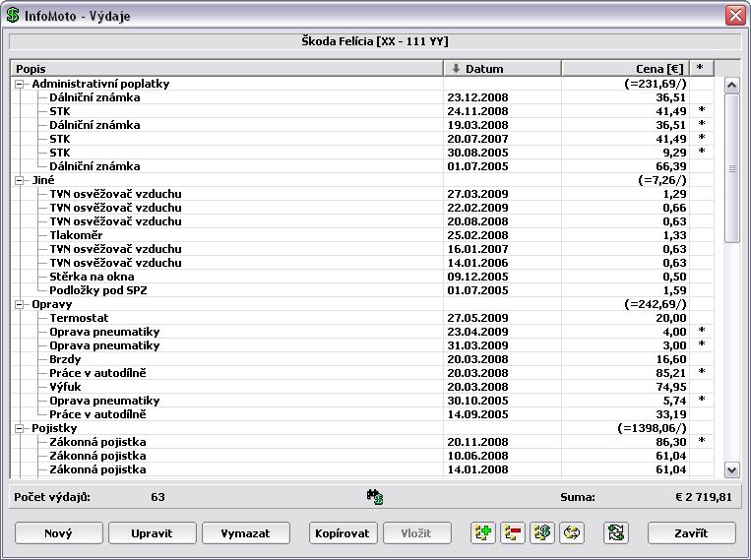This screenshot has width=751, height=560.
Task: Select Práce v autodílně row dated 20.03.2008
Action: tap(362, 374)
